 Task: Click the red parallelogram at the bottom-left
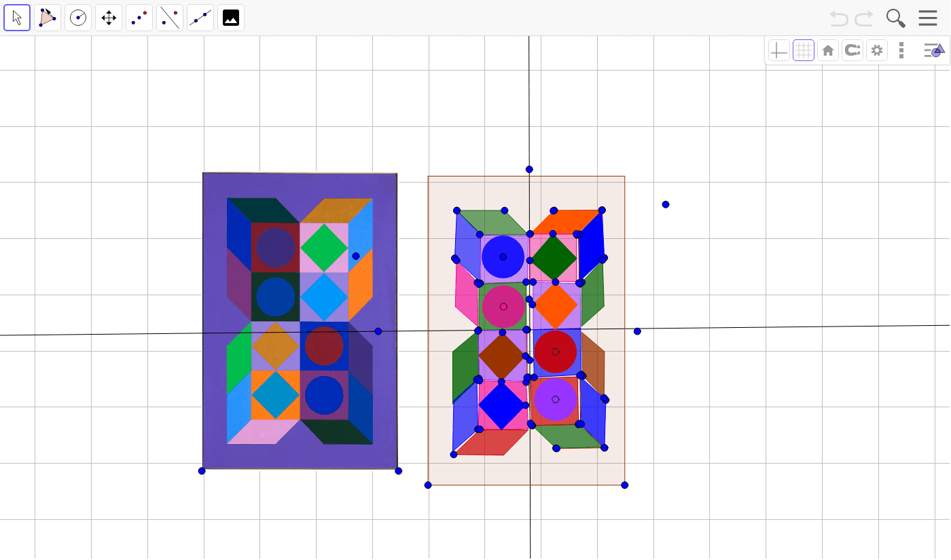point(491,442)
